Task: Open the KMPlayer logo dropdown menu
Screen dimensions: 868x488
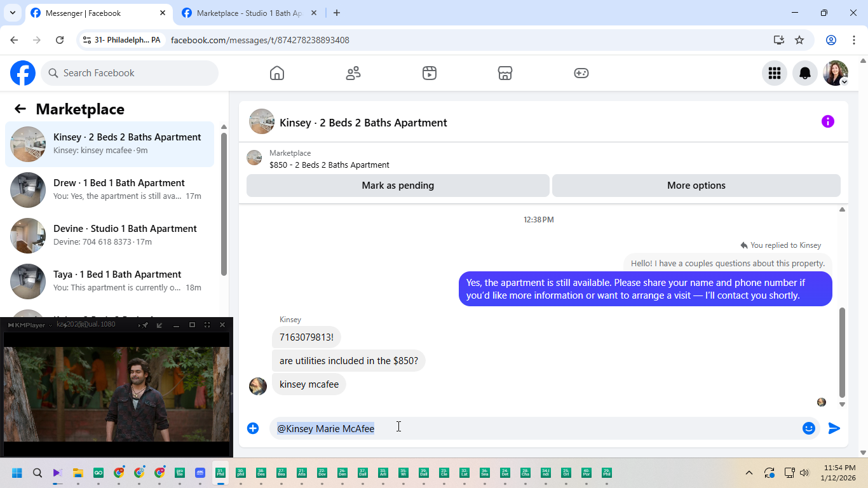Action: pos(29,325)
